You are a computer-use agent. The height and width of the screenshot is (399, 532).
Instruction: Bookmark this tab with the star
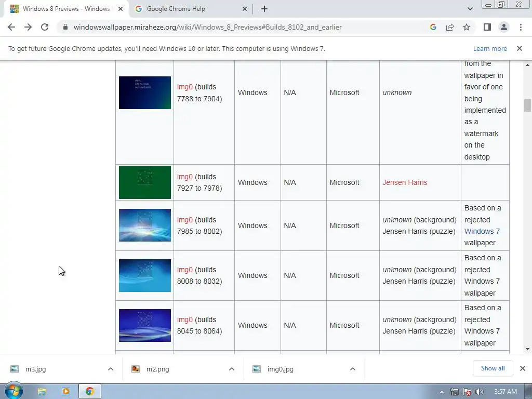pos(467,27)
